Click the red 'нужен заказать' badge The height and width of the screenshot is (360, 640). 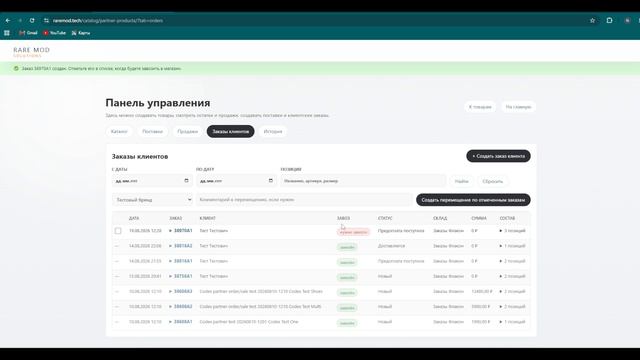(353, 232)
